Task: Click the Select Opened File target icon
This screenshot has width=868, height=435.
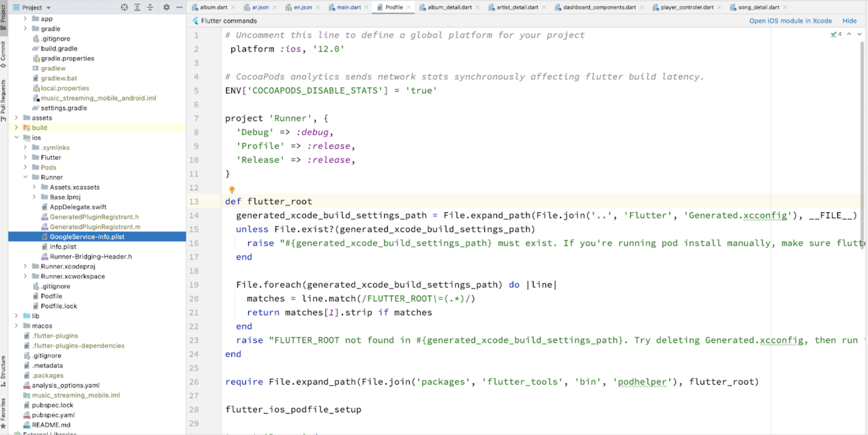Action: (x=124, y=8)
